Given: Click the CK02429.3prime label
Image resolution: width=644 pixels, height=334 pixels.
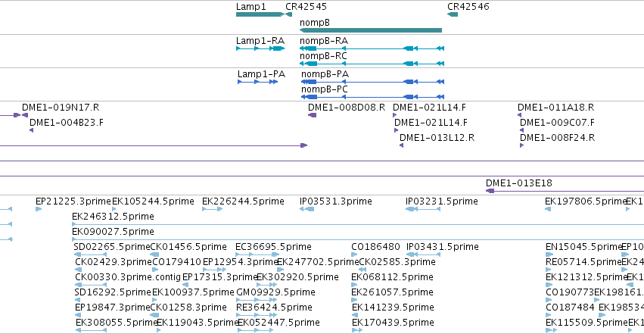Looking at the screenshot, I should tap(114, 262).
